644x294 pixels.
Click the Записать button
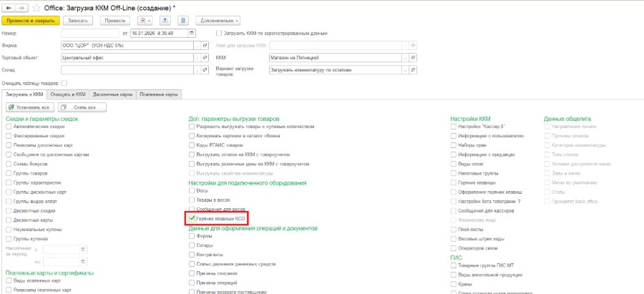(x=78, y=20)
